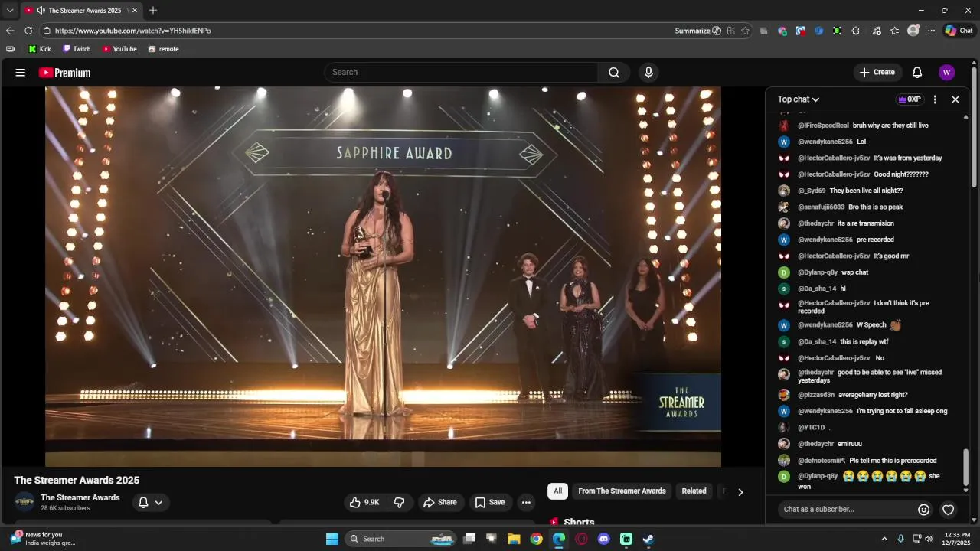Open live chat options menu
Screen dimensions: 980x551
[935, 99]
